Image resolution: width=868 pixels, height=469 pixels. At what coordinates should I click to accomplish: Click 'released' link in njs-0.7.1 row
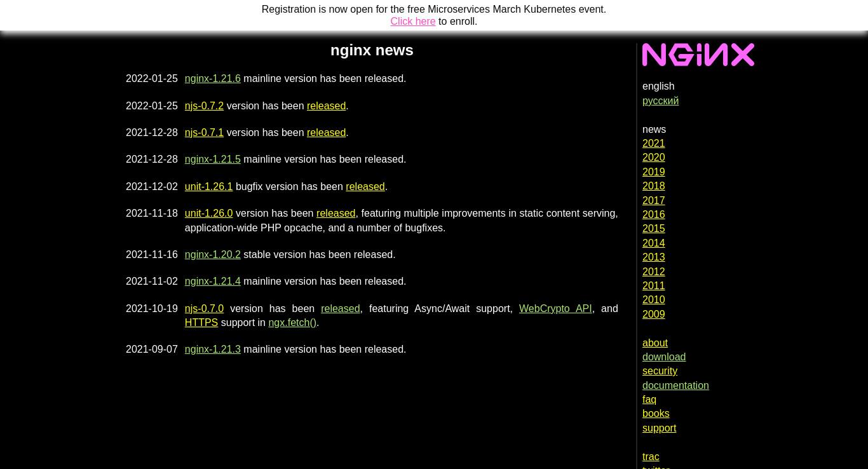pyautogui.click(x=327, y=132)
